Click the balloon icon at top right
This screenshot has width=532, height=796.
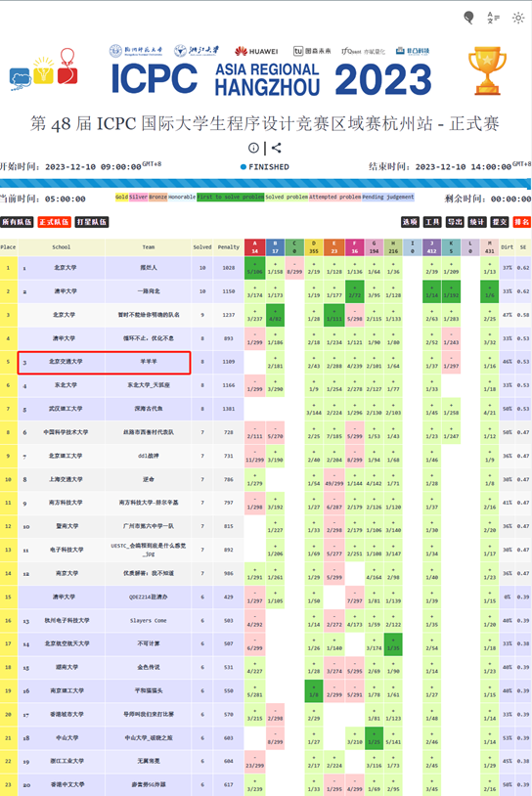(x=468, y=18)
